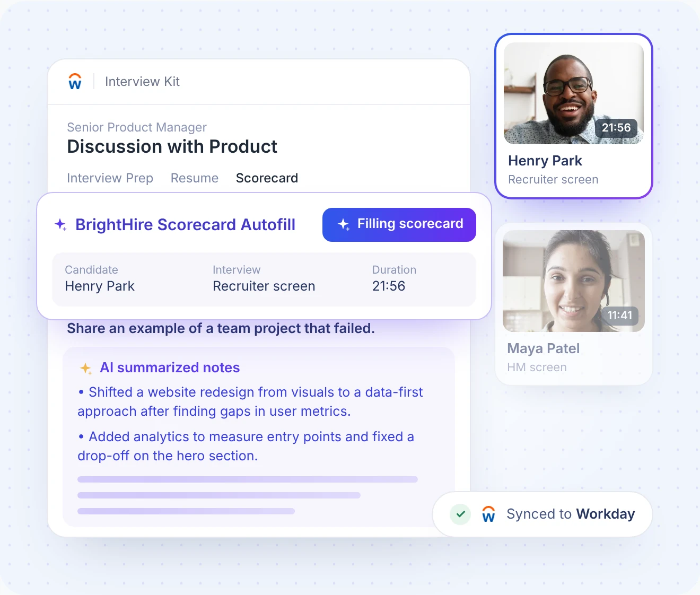Viewport: 700px width, 595px height.
Task: Open Maya Patel's video thumbnail
Action: [574, 281]
